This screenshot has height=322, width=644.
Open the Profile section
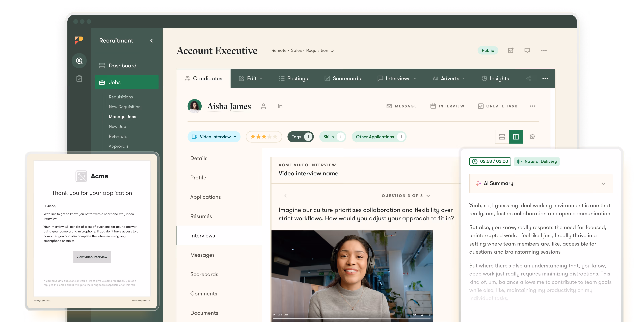[x=219, y=177]
